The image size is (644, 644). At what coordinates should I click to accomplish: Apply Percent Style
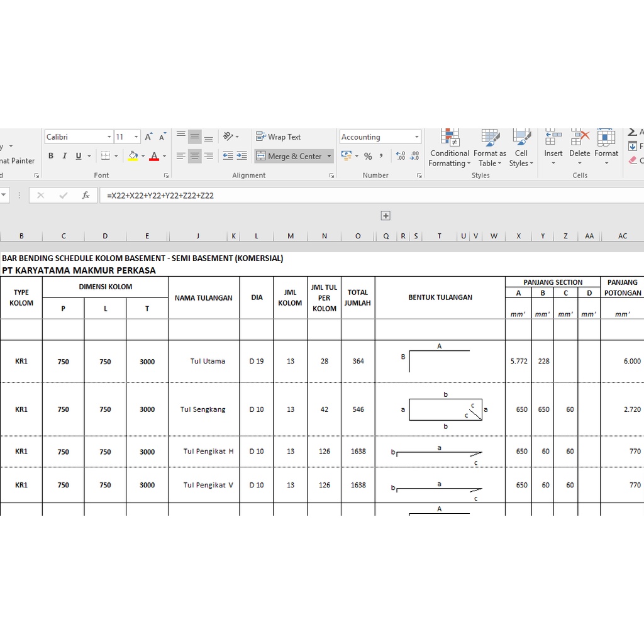[x=368, y=156]
